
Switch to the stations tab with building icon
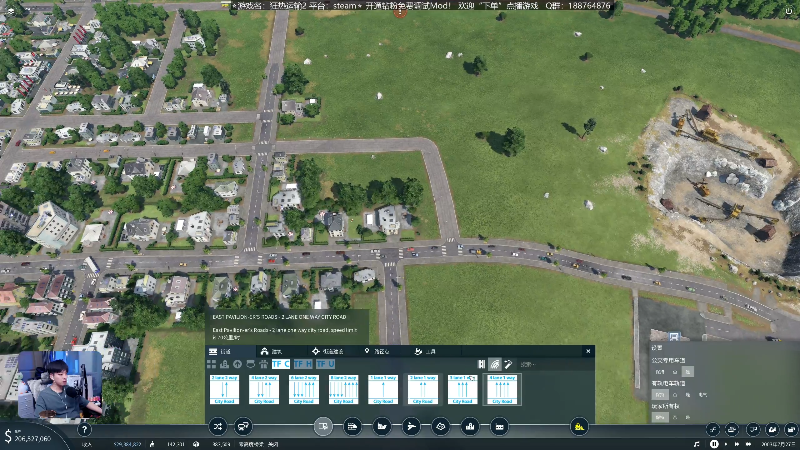(281, 351)
